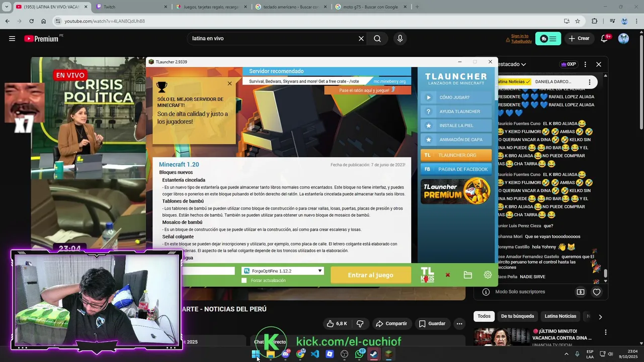
Task: Clear the YouTube search text
Action: click(x=361, y=39)
